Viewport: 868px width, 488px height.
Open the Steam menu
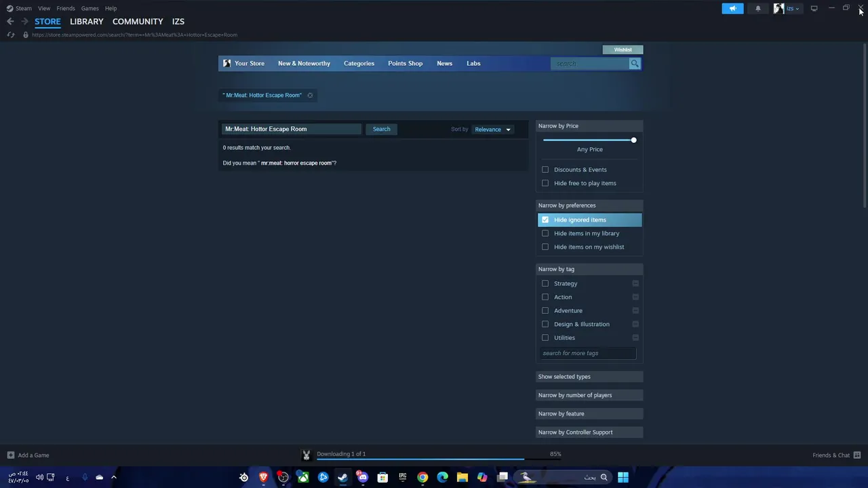[x=24, y=8]
